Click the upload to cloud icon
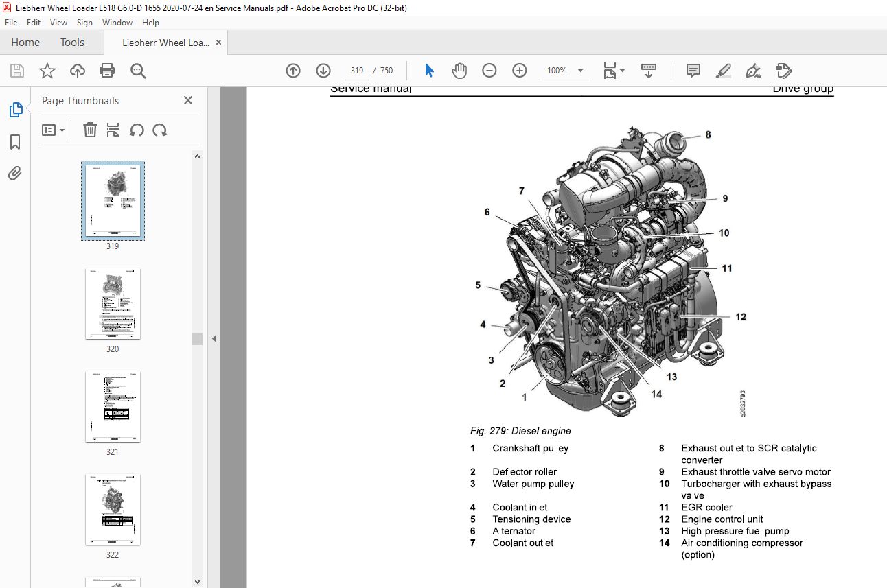Image resolution: width=887 pixels, height=588 pixels. tap(78, 71)
